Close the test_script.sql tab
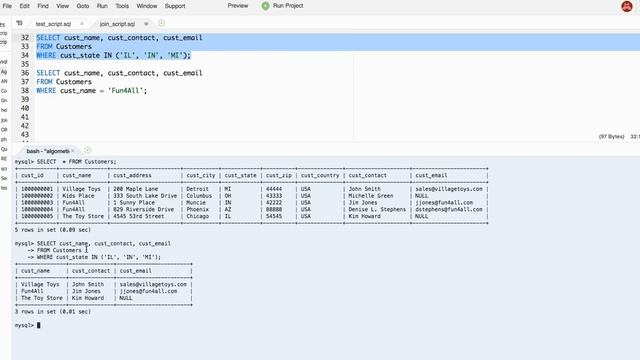 [x=82, y=24]
